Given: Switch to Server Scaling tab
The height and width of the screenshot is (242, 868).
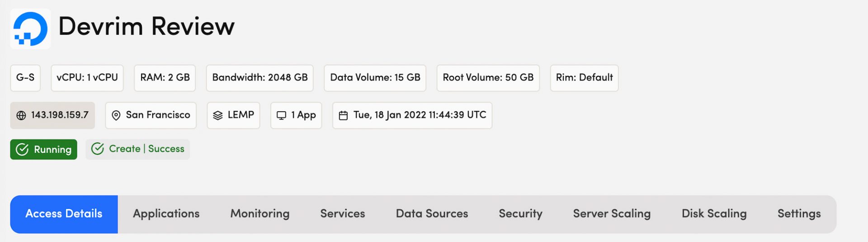Looking at the screenshot, I should point(612,214).
